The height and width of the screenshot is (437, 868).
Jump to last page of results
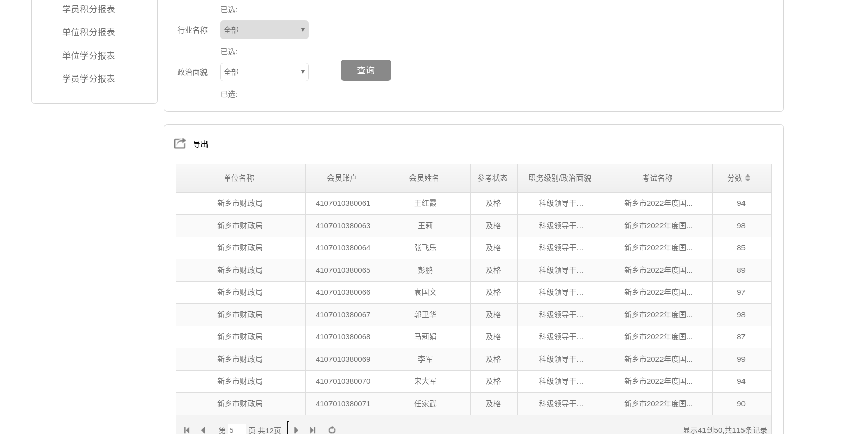point(313,430)
